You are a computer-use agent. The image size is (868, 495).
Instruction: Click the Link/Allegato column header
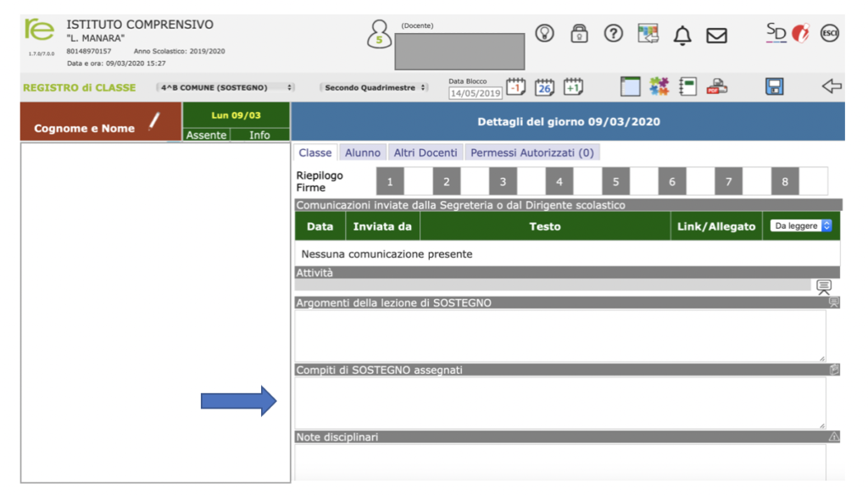click(x=716, y=226)
